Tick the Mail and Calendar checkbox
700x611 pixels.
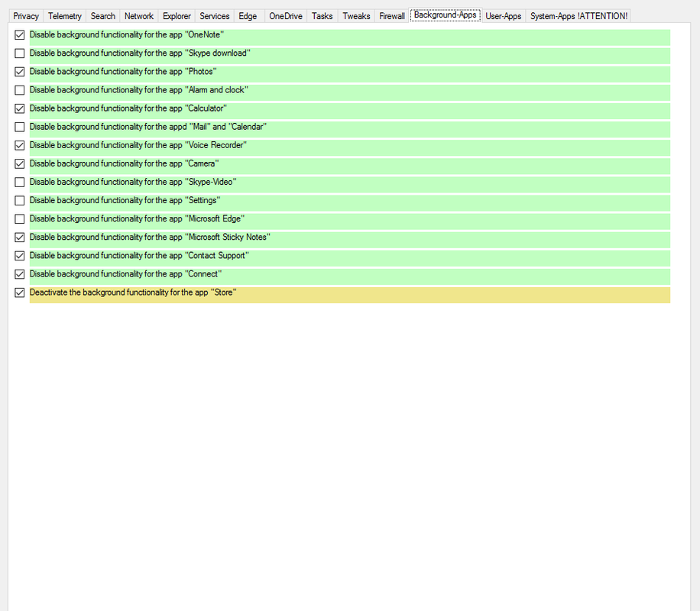(20, 128)
